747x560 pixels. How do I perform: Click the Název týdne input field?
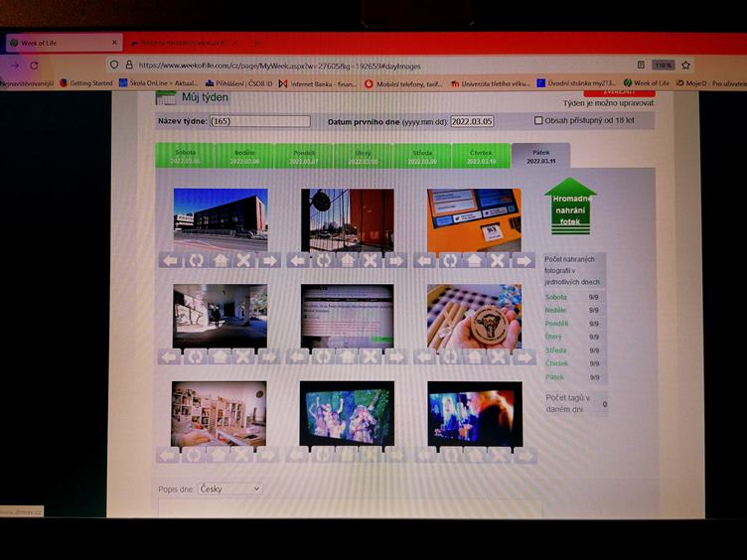pyautogui.click(x=260, y=121)
